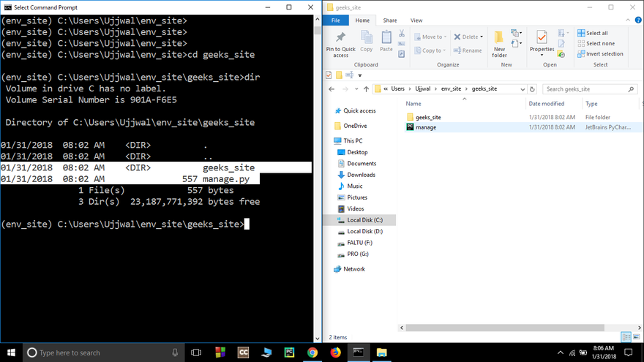Screen dimensions: 644x362
Task: Click Command Prompt vertical scrollbar down arrow
Action: click(317, 339)
